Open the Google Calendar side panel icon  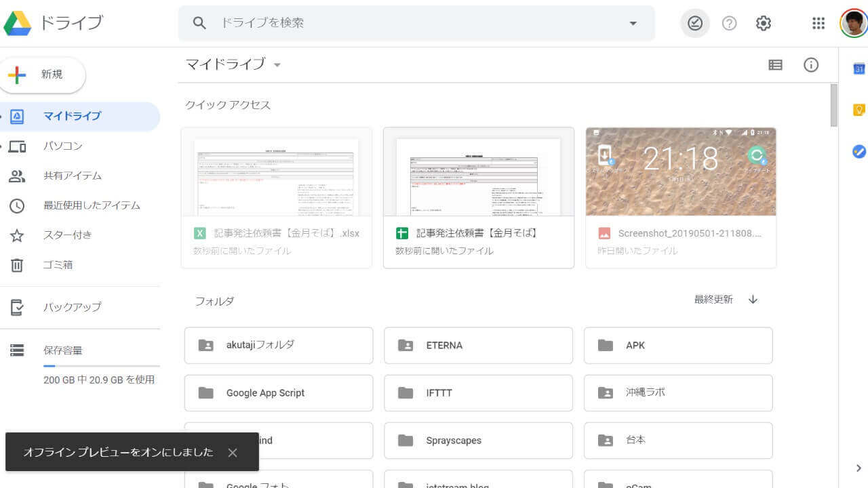tap(859, 68)
